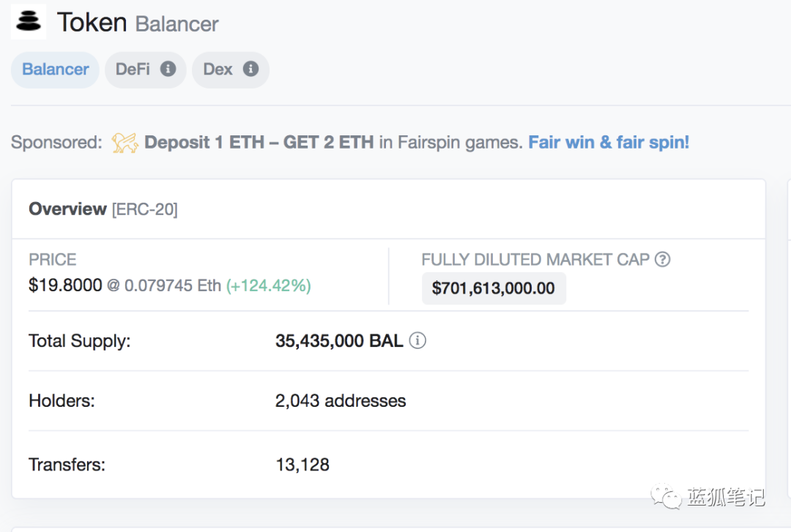Click the info icon on Dex tag
Screen dimensions: 791x532
point(250,69)
